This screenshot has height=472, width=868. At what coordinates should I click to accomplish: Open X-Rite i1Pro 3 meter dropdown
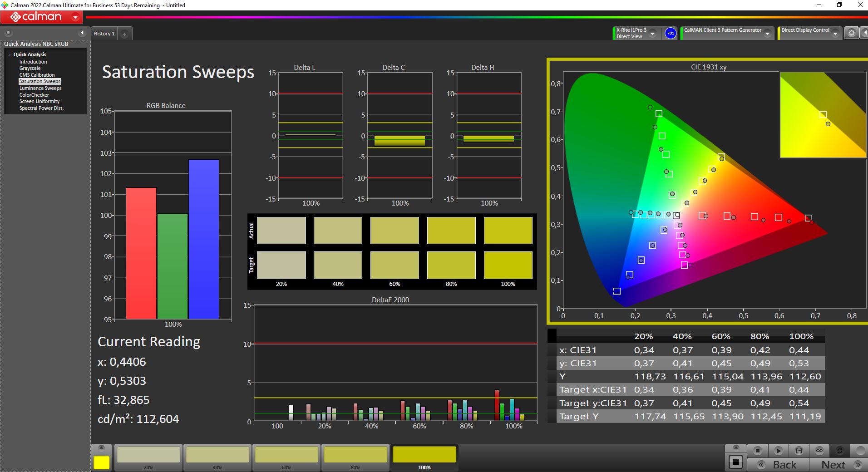tap(652, 33)
